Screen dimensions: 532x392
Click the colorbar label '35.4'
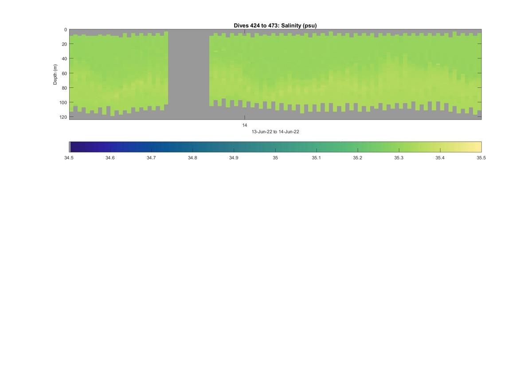point(440,158)
